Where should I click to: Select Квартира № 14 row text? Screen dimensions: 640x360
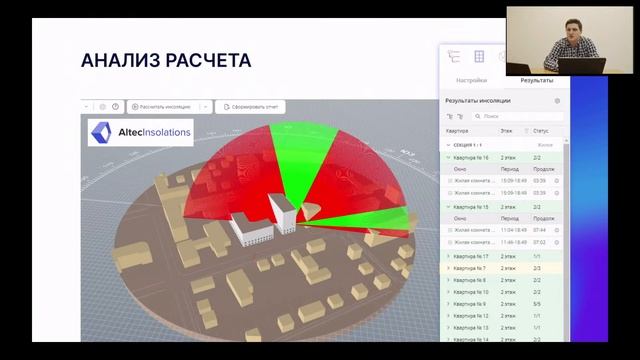click(x=471, y=339)
